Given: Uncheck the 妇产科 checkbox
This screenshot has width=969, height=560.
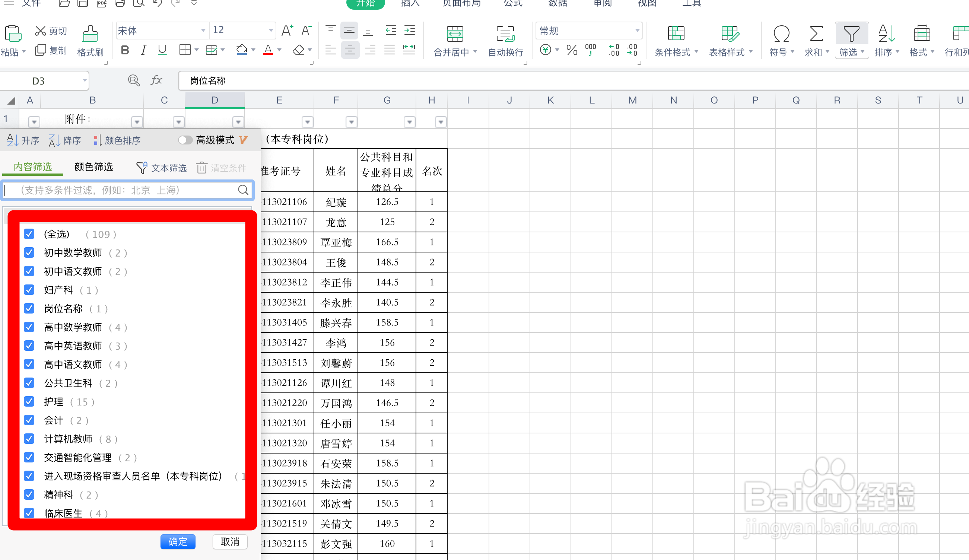Looking at the screenshot, I should click(x=29, y=289).
